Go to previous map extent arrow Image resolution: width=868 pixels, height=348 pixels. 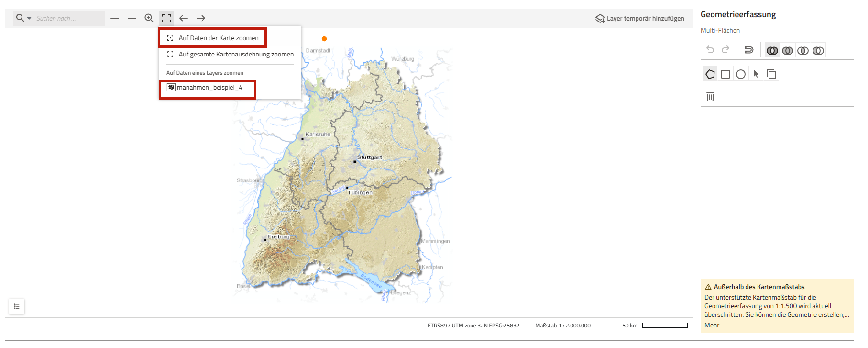[184, 18]
